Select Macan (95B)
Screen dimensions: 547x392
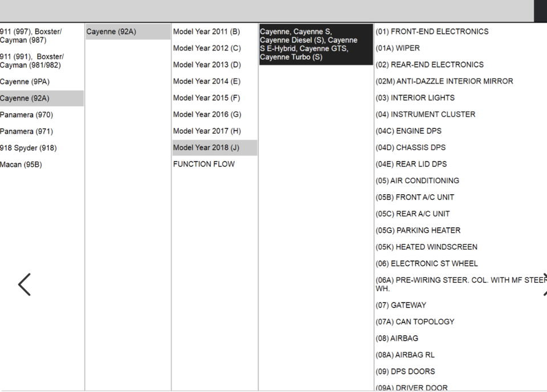tap(21, 165)
